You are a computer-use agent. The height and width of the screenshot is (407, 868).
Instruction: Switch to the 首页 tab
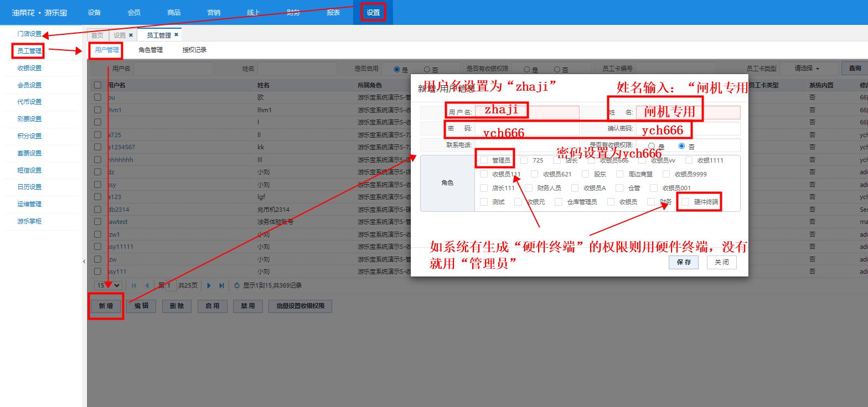coord(97,35)
